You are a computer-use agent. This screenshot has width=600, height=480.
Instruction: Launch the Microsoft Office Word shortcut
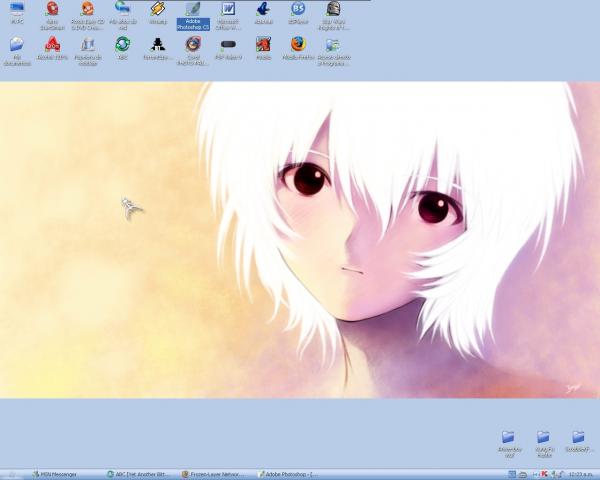228,16
